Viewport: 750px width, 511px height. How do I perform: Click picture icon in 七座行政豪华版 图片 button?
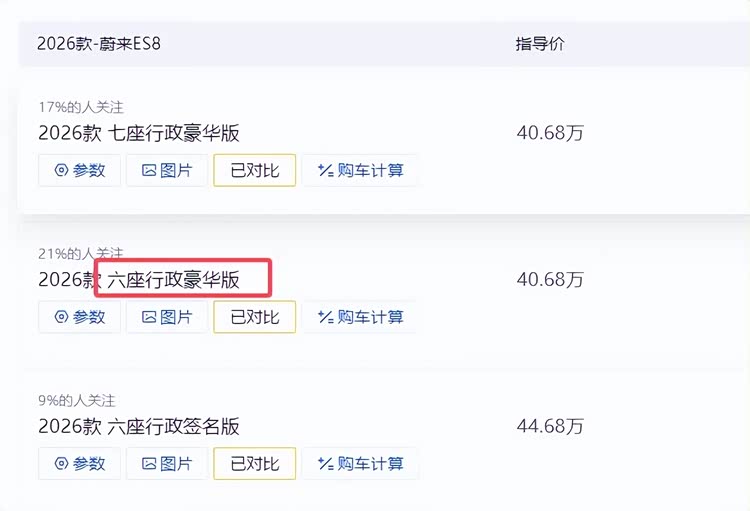tap(149, 170)
